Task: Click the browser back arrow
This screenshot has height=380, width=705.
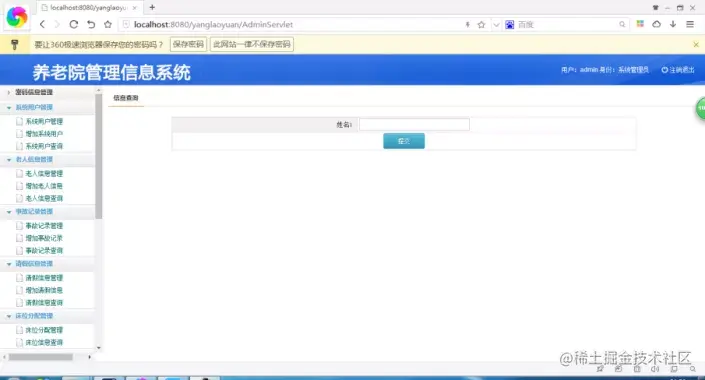Action: point(42,24)
